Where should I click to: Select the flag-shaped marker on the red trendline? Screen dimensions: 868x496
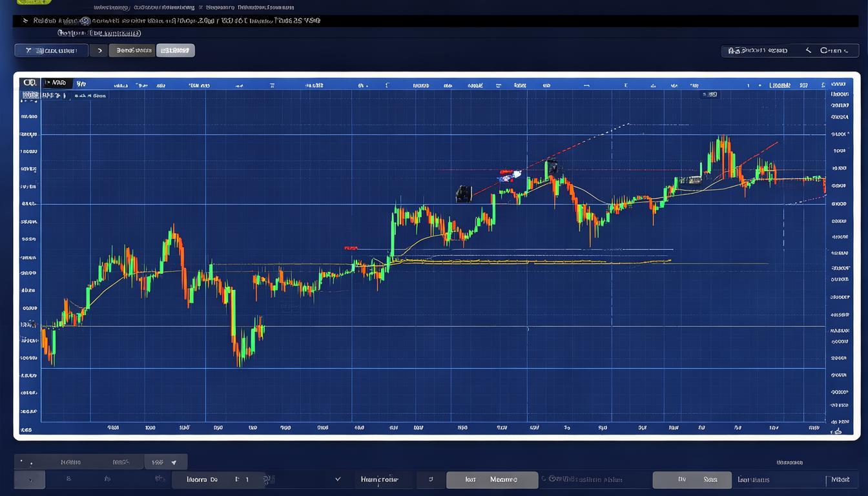click(x=509, y=174)
